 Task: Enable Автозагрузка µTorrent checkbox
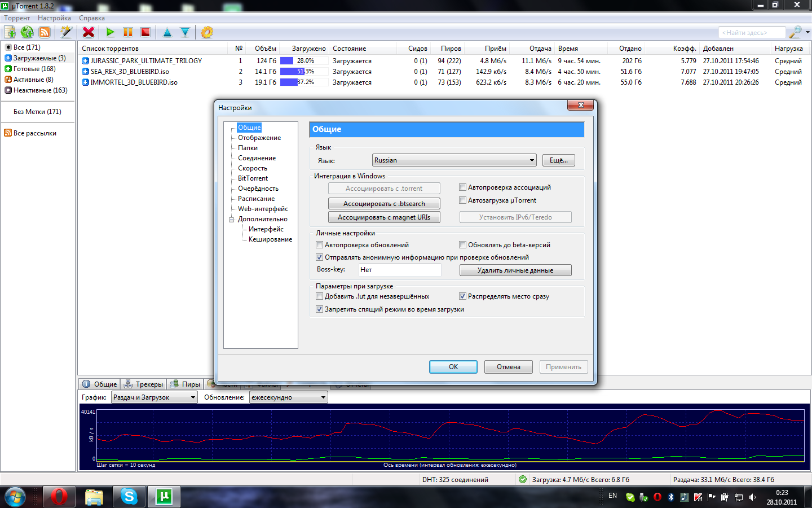point(462,200)
